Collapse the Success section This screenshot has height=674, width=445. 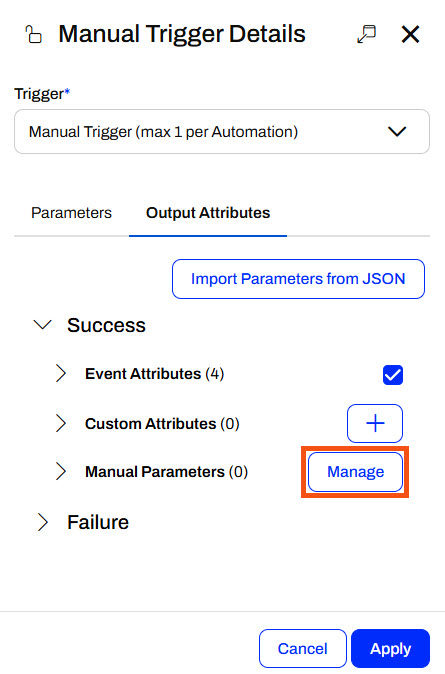tap(43, 325)
